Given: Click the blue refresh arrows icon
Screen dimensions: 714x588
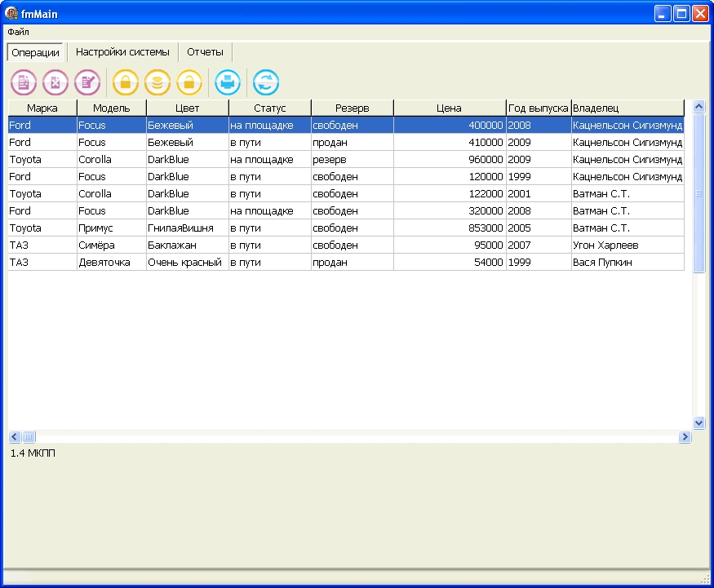Looking at the screenshot, I should coord(266,82).
